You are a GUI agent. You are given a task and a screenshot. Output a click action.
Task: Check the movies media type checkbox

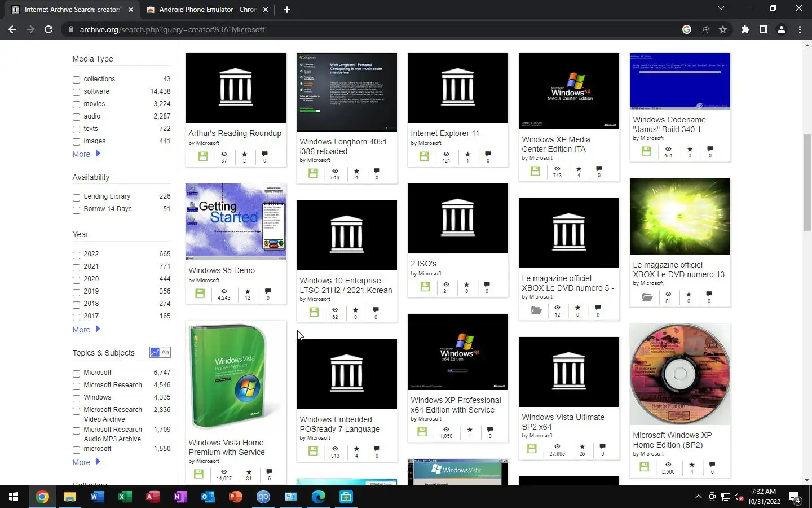point(76,104)
